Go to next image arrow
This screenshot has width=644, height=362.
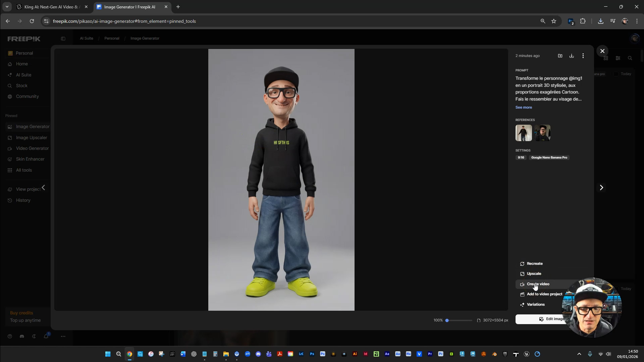coord(601,188)
